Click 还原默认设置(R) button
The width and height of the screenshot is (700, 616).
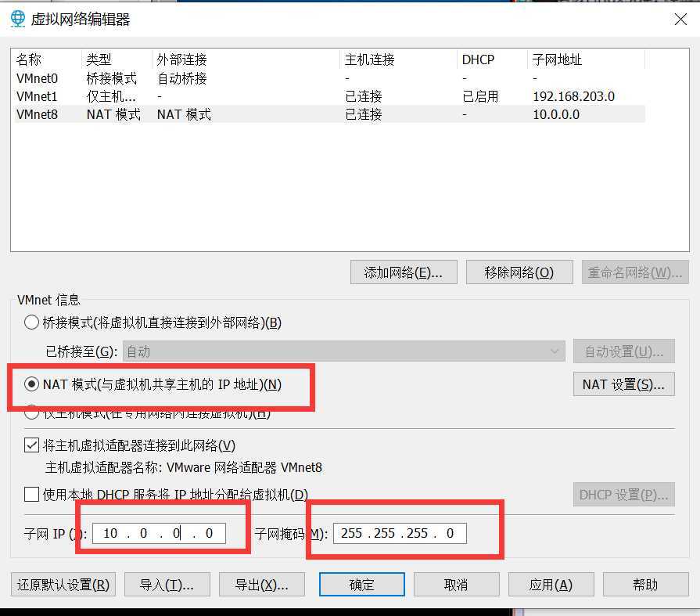(x=63, y=584)
